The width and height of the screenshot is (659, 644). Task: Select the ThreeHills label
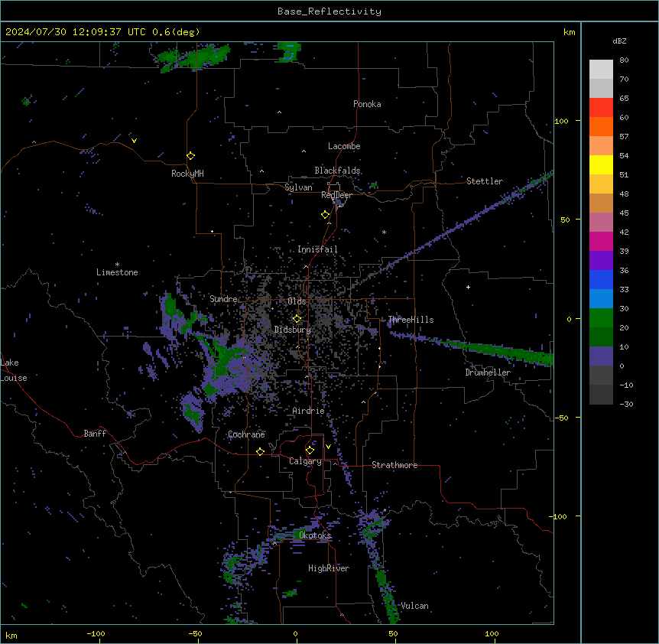411,320
